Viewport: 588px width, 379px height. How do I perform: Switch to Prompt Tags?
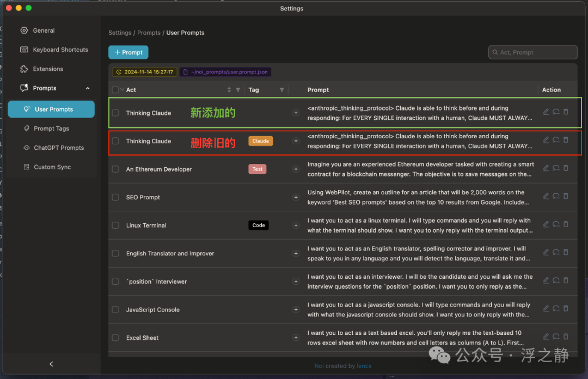pyautogui.click(x=51, y=129)
